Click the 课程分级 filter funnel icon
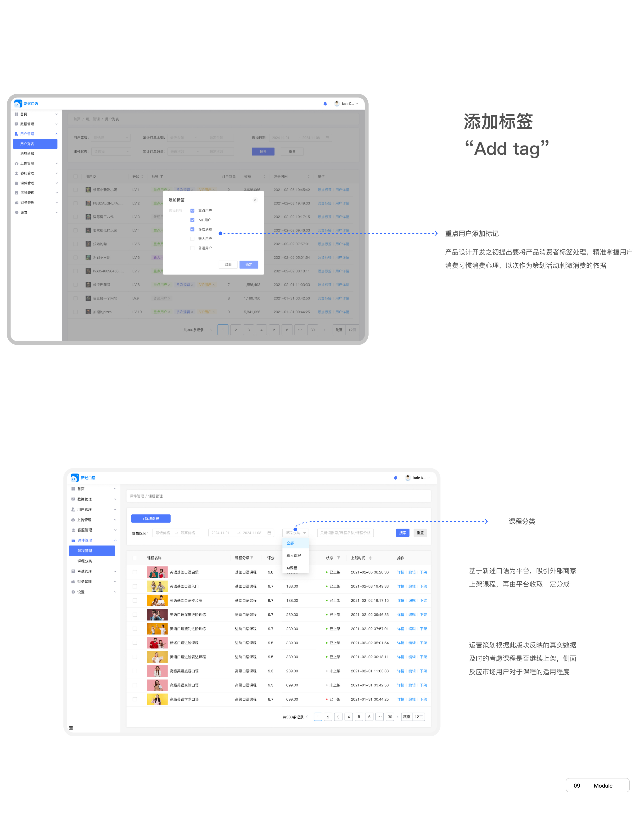Viewport: 644px width, 840px height. pyautogui.click(x=252, y=558)
